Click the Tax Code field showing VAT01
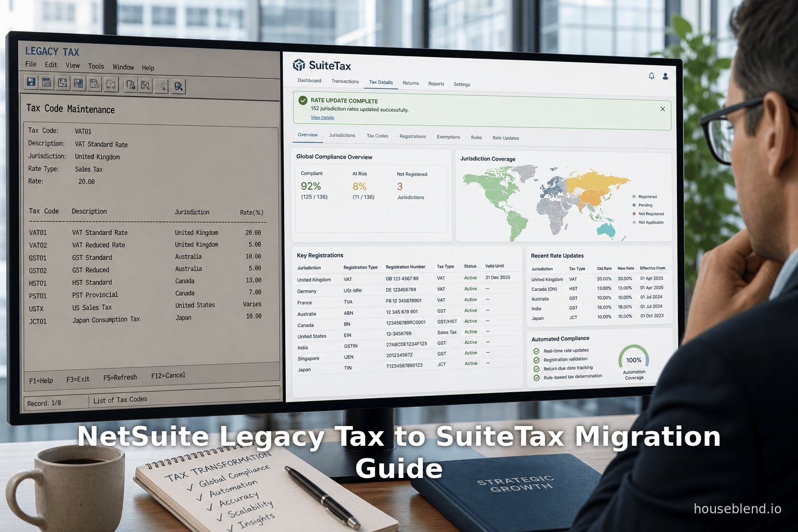This screenshot has height=532, width=798. 83,131
